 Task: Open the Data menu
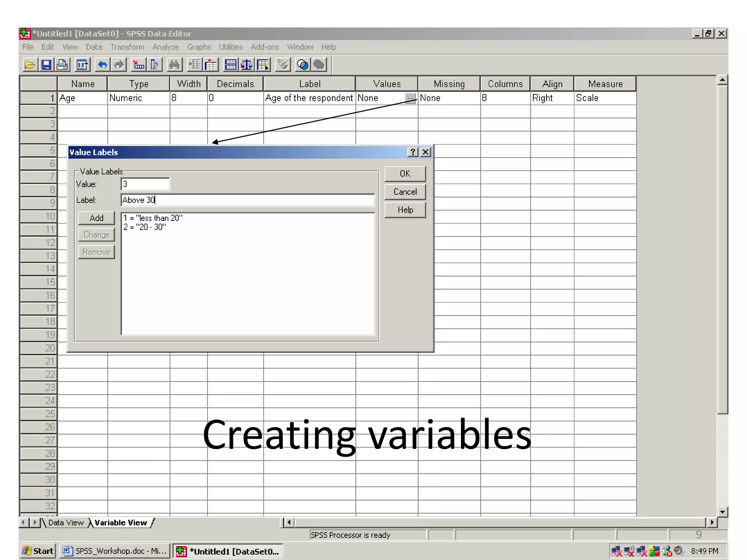(94, 47)
